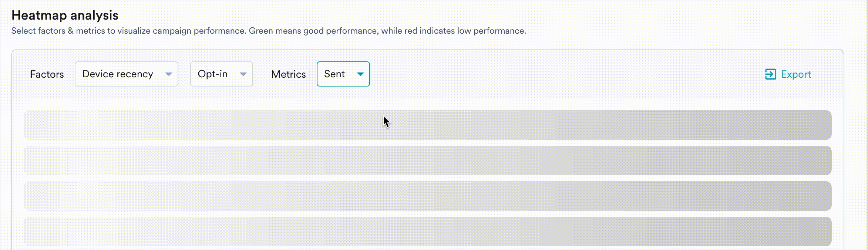Click the Heatmap analysis heading
The width and height of the screenshot is (868, 250).
pyautogui.click(x=65, y=15)
